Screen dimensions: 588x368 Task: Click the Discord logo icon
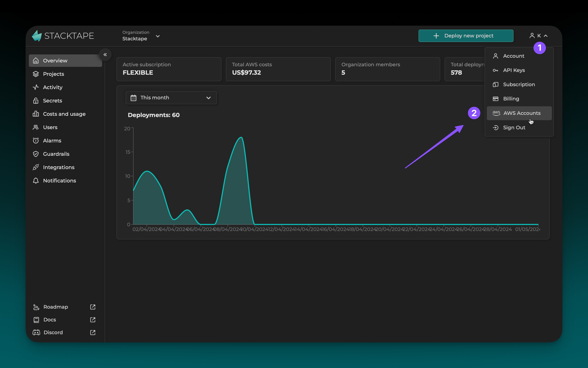(x=36, y=332)
